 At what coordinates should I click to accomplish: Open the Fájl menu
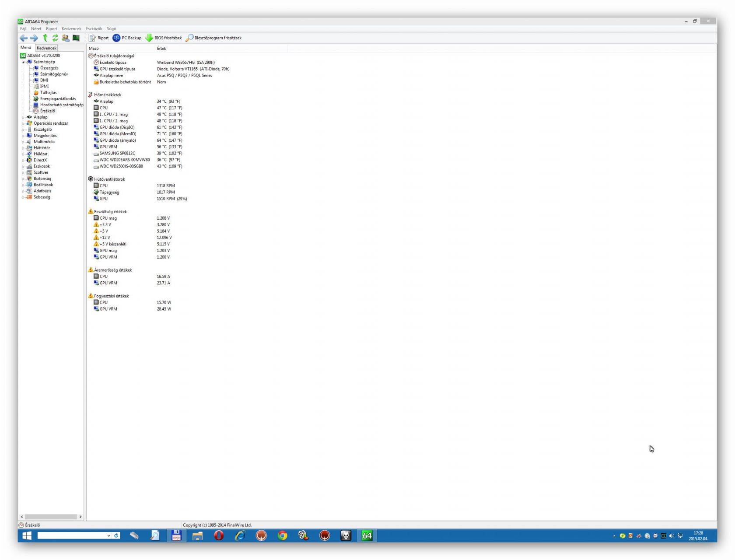23,29
